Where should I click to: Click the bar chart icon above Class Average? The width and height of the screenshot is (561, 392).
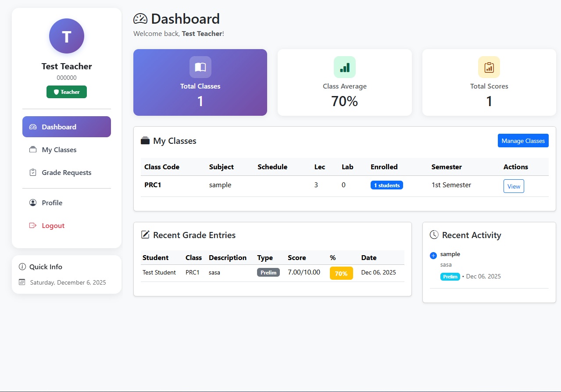345,67
